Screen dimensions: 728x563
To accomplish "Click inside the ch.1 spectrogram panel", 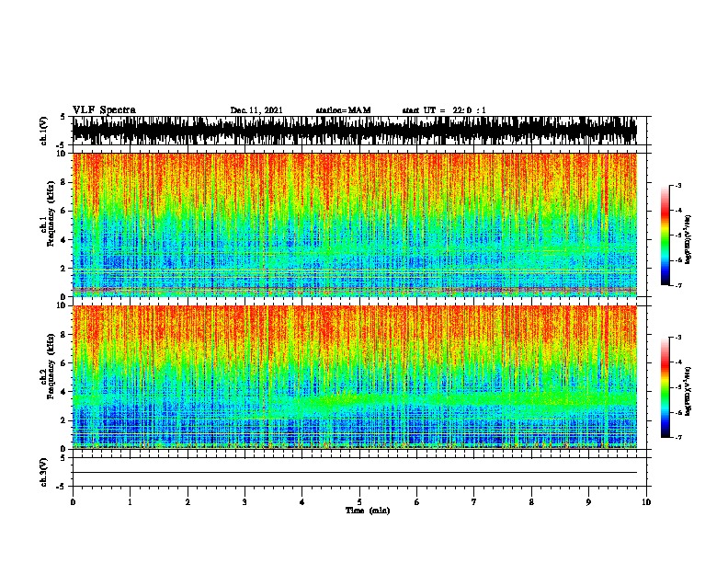I will tap(355, 224).
